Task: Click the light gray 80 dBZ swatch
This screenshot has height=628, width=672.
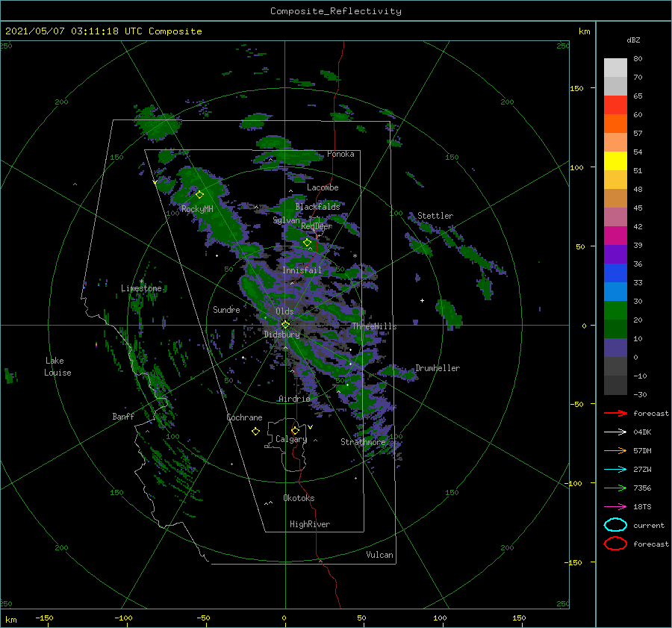Action: (x=615, y=67)
